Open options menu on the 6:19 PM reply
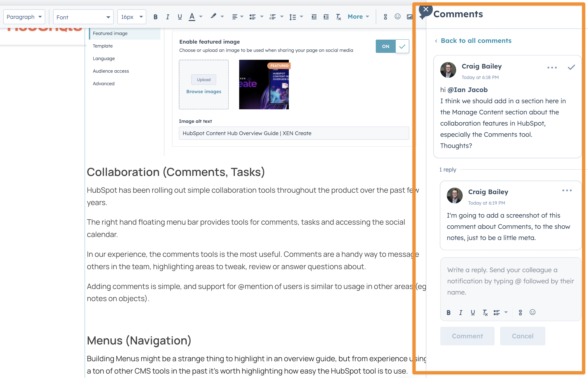Image resolution: width=588 pixels, height=378 pixels. pyautogui.click(x=567, y=190)
